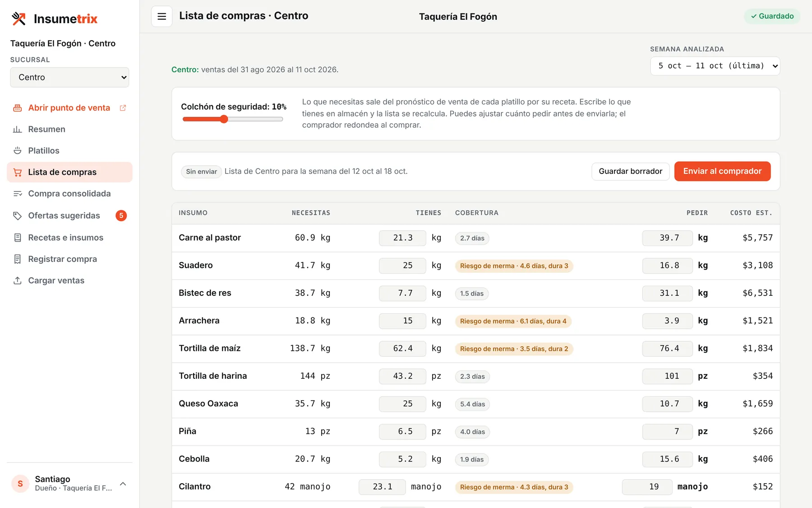Edit Pedir field for Carne al pastor
The width and height of the screenshot is (812, 508).
[667, 238]
